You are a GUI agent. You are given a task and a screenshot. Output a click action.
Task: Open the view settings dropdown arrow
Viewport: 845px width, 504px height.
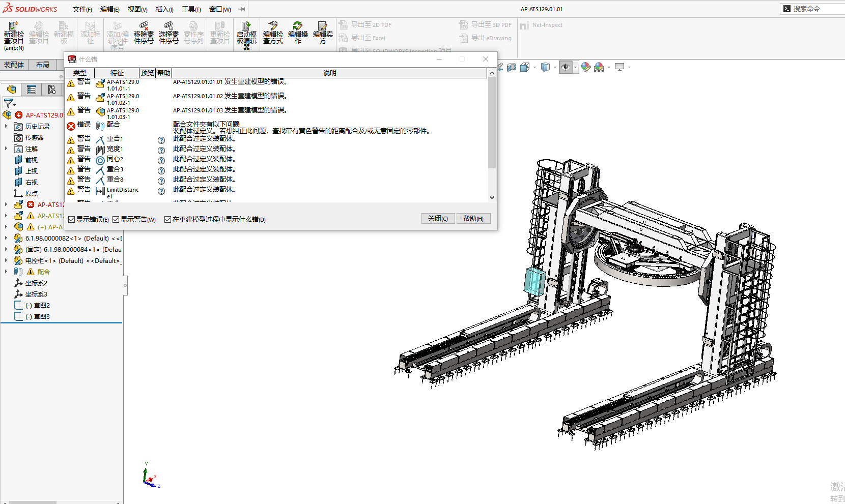click(629, 67)
